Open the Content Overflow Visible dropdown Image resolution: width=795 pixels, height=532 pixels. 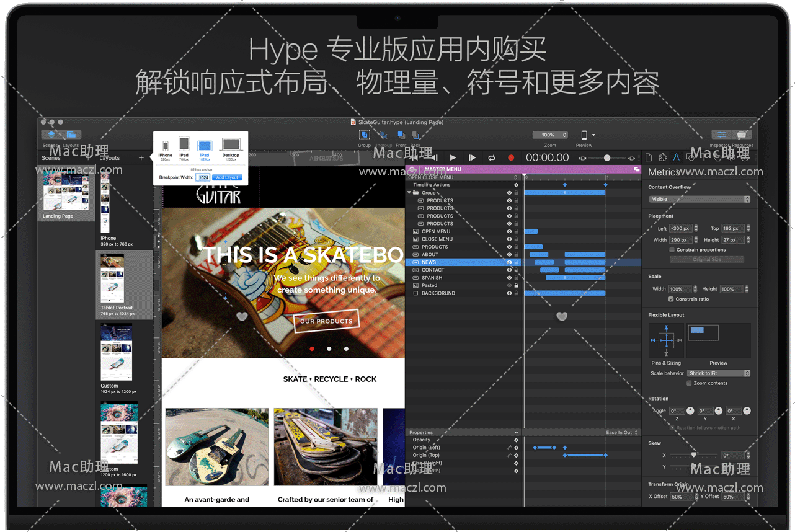coord(699,199)
